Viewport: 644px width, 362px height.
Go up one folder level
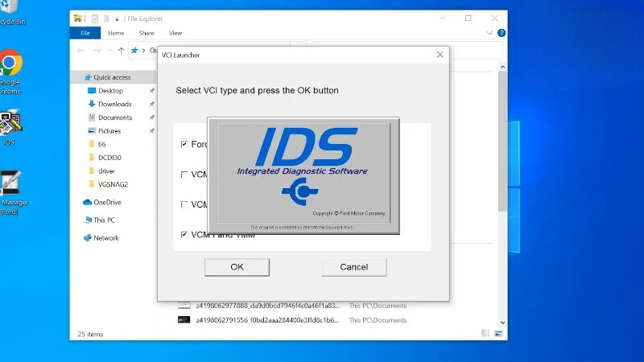[121, 51]
